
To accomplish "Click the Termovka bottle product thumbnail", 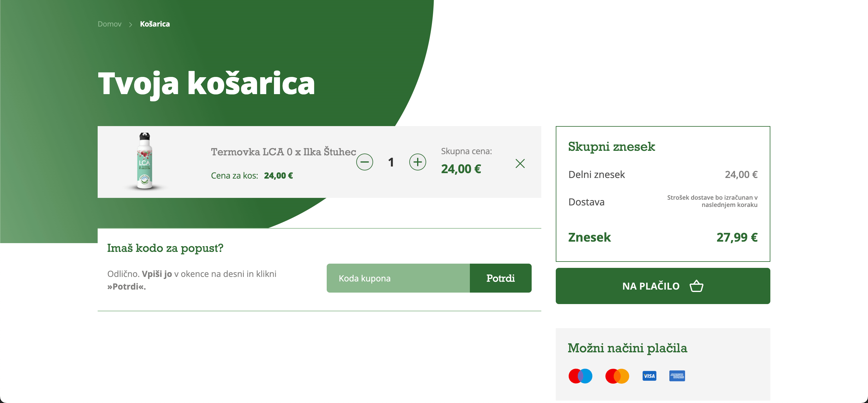I will (145, 161).
